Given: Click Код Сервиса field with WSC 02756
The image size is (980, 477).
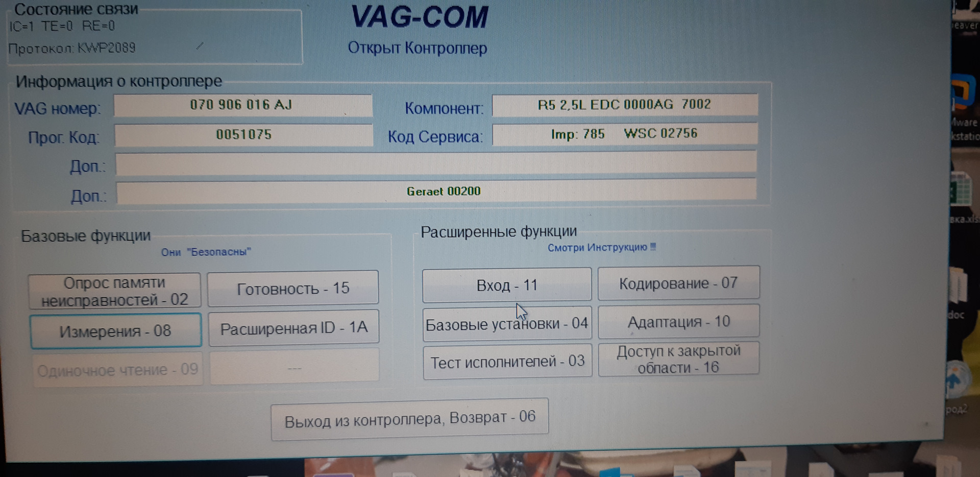Looking at the screenshot, I should (625, 134).
